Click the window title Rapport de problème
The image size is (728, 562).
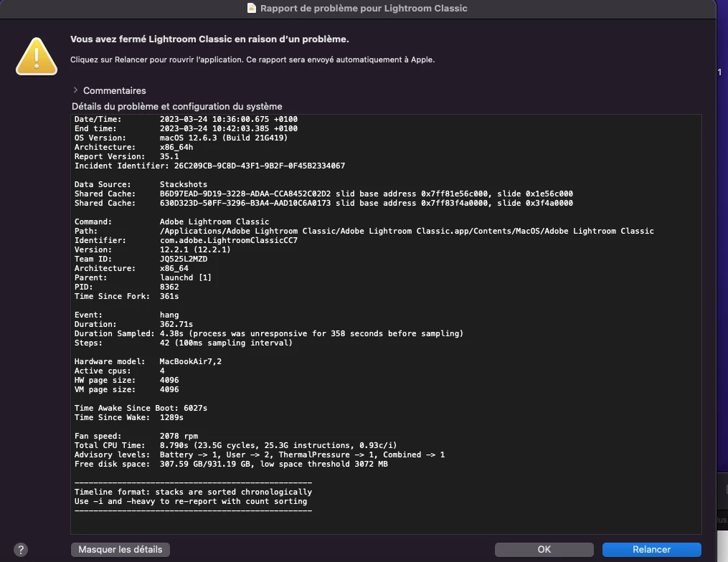pos(364,8)
